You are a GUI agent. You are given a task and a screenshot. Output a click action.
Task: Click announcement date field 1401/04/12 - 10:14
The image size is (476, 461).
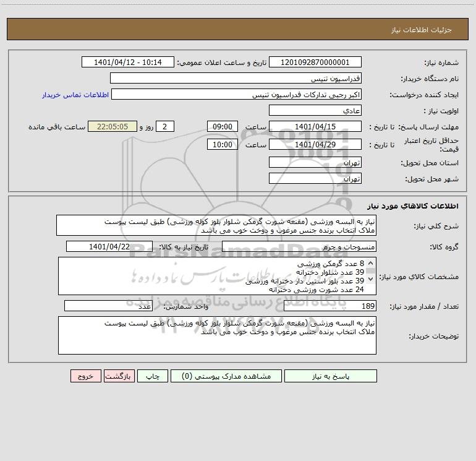[x=128, y=62]
